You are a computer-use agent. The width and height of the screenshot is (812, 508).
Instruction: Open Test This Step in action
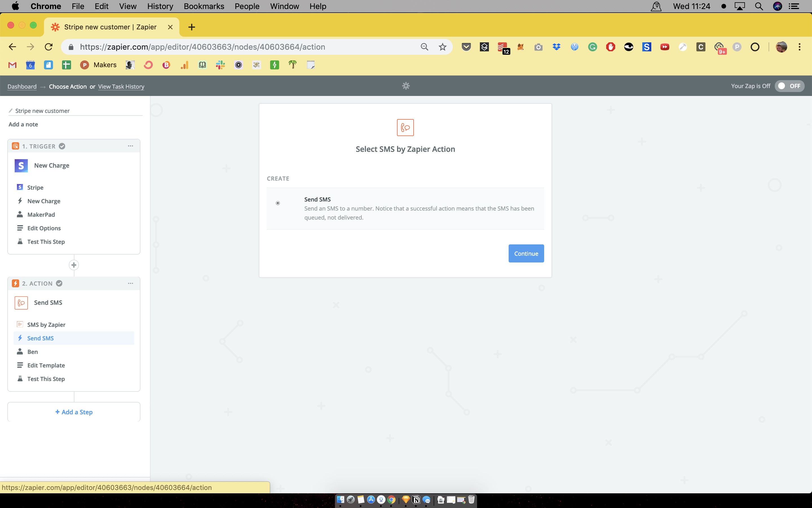coord(74,379)
